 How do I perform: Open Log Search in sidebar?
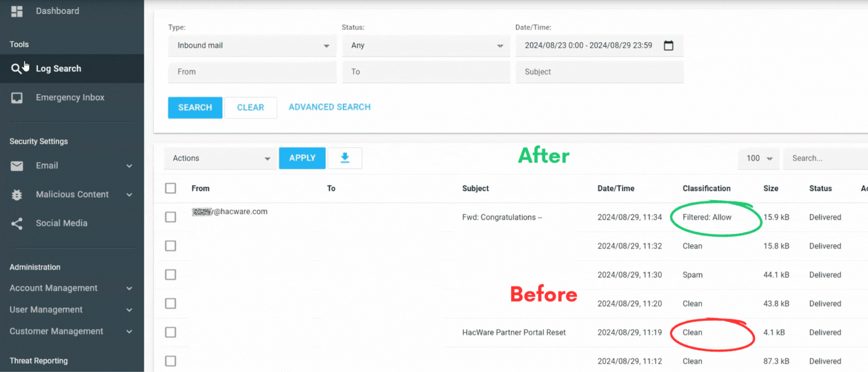(59, 69)
